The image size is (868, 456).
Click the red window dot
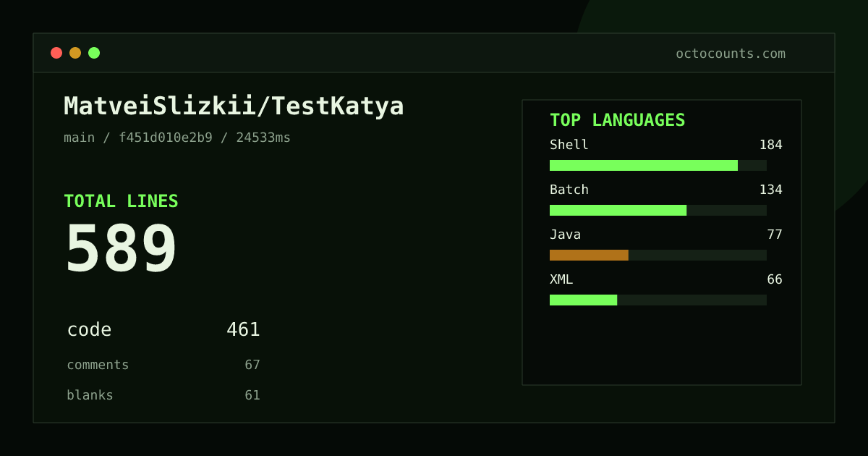tap(56, 53)
